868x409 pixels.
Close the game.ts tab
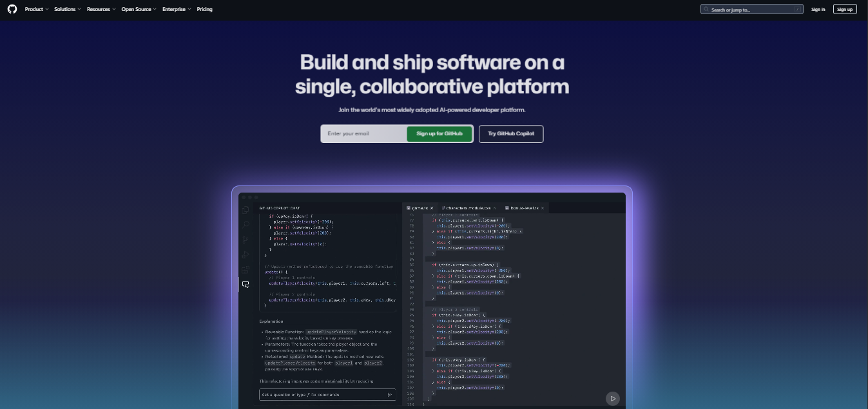click(430, 208)
